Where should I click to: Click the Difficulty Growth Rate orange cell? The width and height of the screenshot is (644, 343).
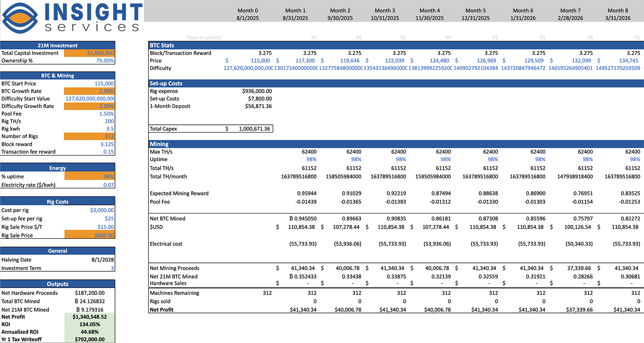[89, 106]
